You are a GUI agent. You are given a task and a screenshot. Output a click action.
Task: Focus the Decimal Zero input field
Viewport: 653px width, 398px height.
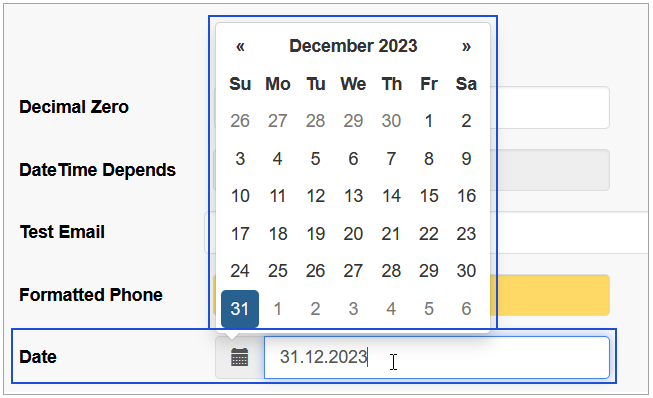pos(549,107)
